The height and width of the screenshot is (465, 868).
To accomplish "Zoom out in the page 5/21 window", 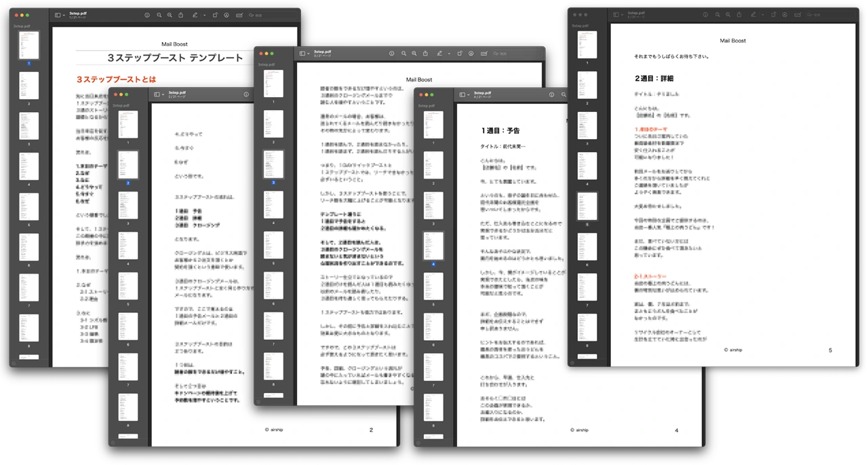I will (718, 14).
